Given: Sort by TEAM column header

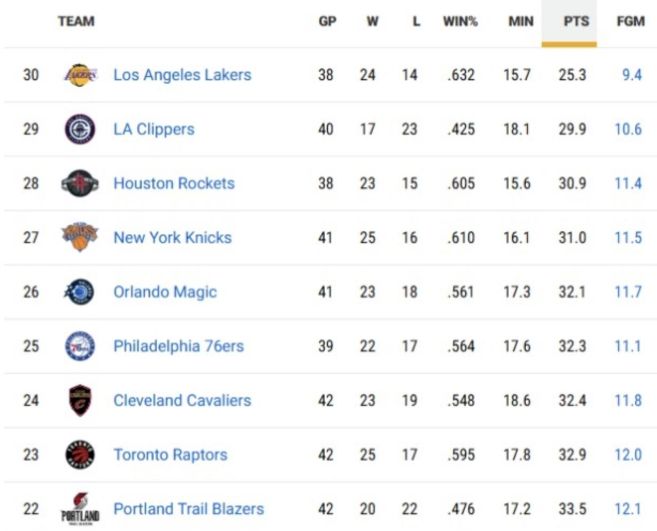Looking at the screenshot, I should pos(76,21).
